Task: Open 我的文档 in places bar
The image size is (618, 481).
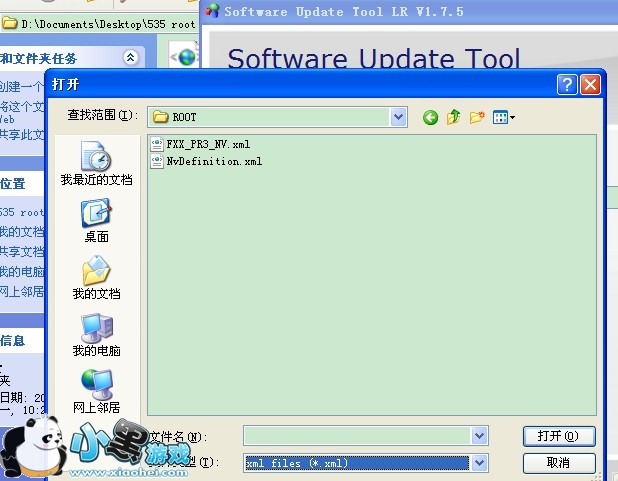Action: tap(97, 278)
